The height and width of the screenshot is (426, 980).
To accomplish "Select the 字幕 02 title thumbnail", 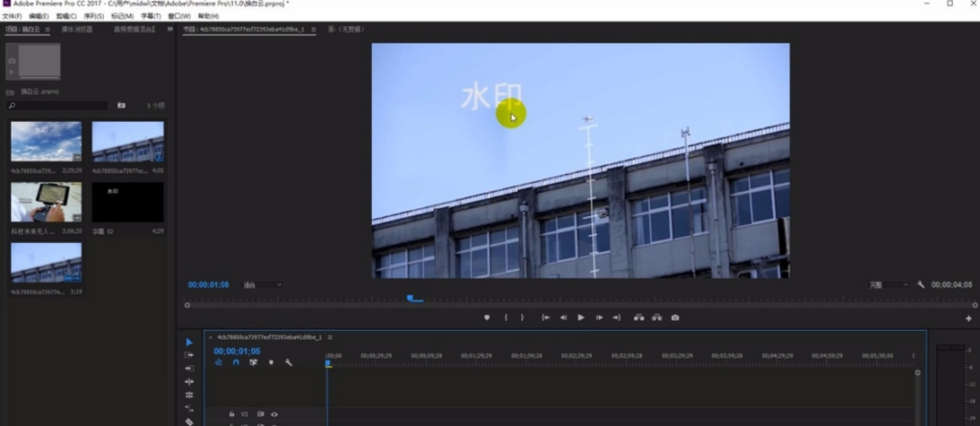I will (x=127, y=203).
